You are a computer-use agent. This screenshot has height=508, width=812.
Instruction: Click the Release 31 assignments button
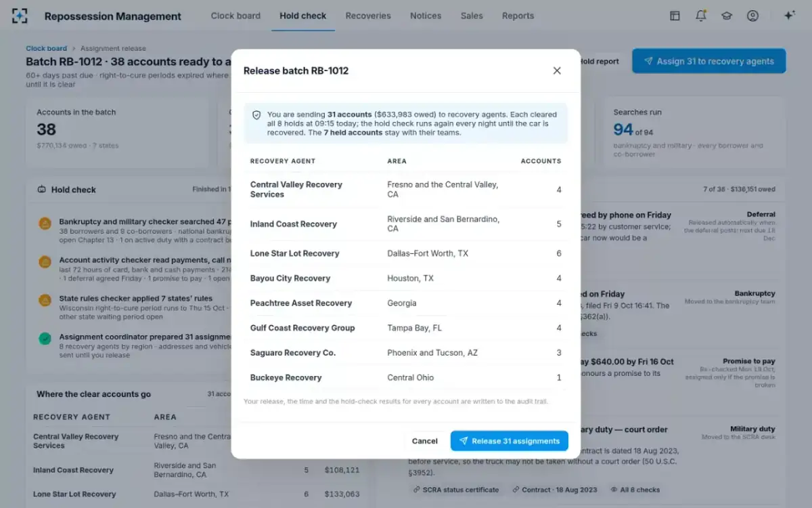[x=510, y=441]
